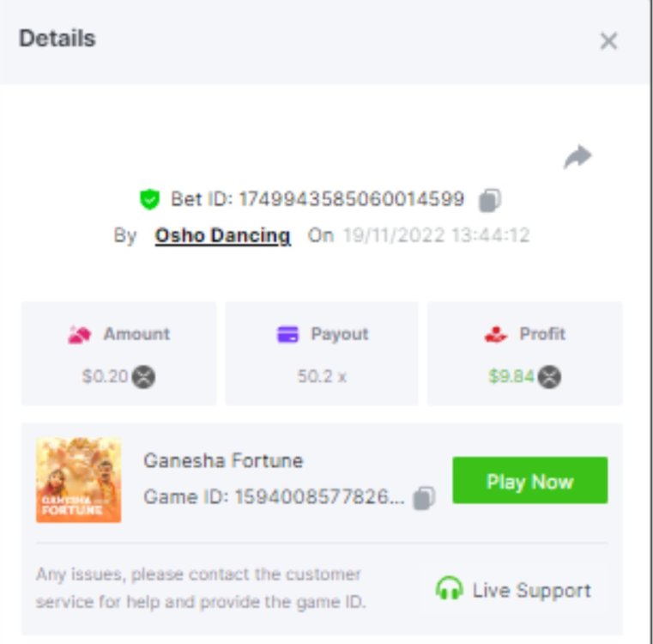Screen dimensions: 653x644
Task: Click the Play Now button
Action: pos(529,480)
